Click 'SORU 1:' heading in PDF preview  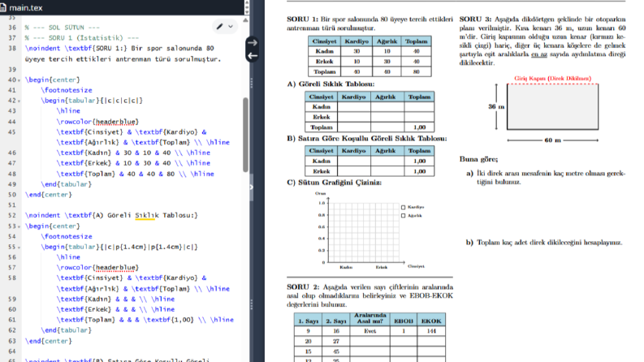tap(302, 19)
